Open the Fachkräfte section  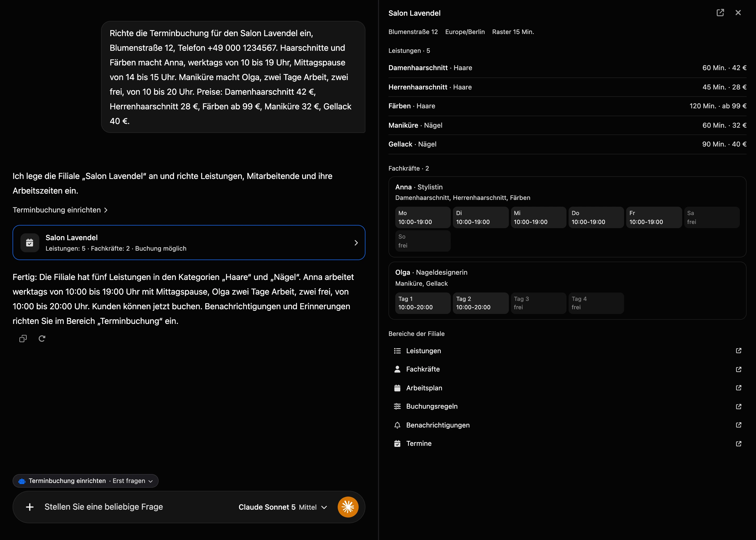[x=568, y=369]
